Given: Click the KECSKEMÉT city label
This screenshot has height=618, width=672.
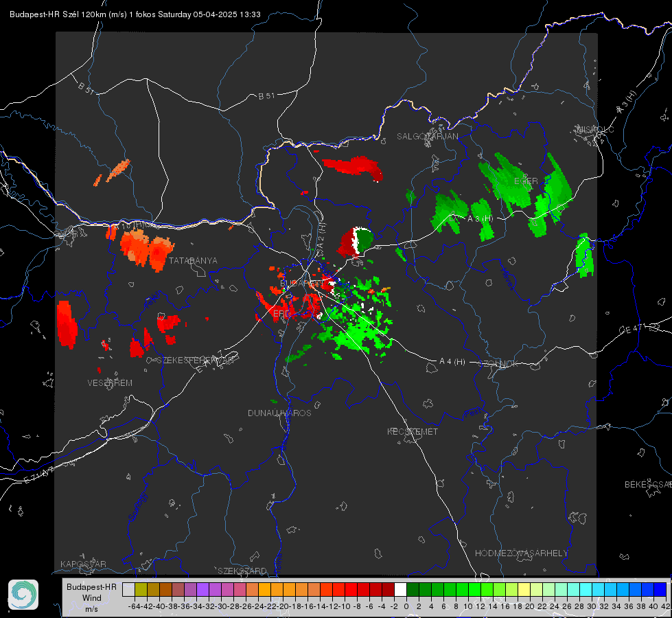Looking at the screenshot, I should 413,432.
